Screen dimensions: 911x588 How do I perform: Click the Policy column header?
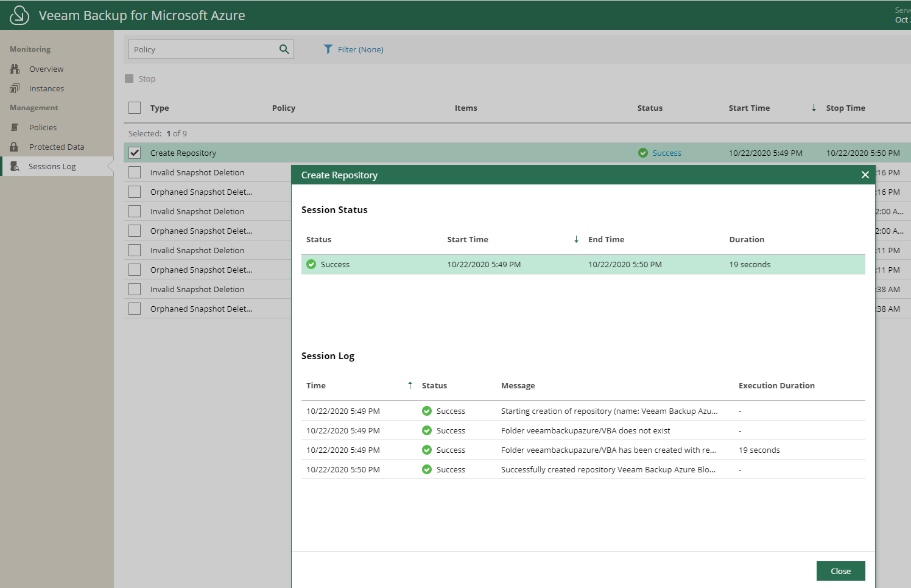click(284, 108)
